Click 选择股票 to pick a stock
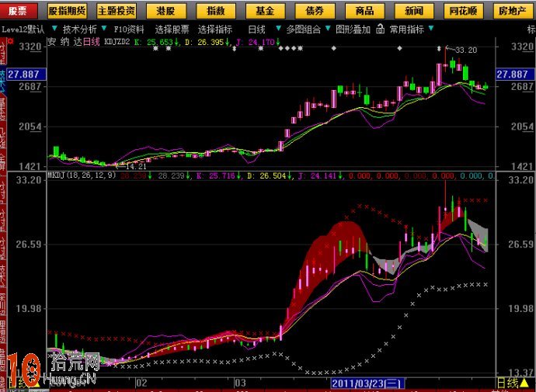Screen dimensions: 536x392 pyautogui.click(x=172, y=29)
